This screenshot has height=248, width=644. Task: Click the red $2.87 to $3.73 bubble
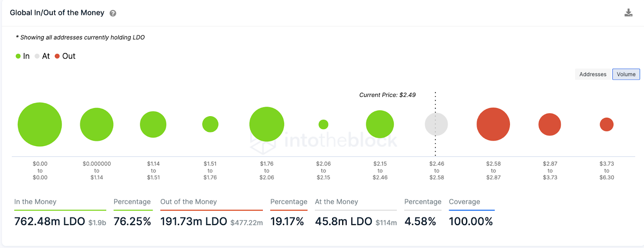coord(550,125)
